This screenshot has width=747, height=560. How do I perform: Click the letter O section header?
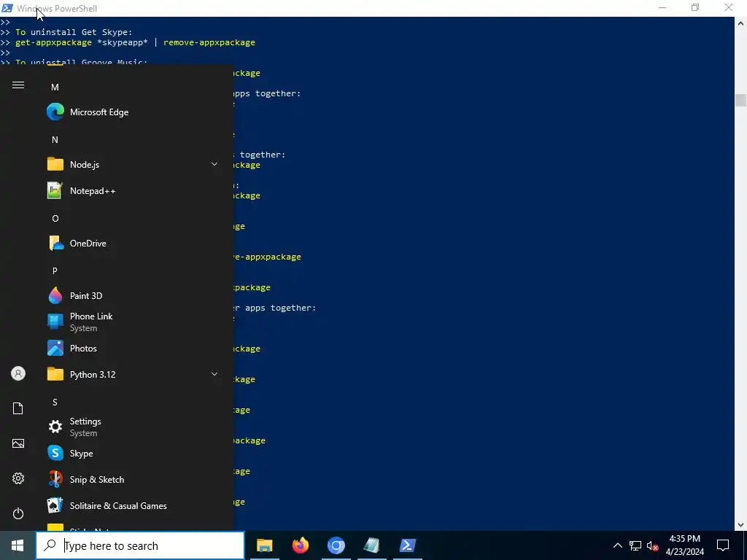[55, 219]
